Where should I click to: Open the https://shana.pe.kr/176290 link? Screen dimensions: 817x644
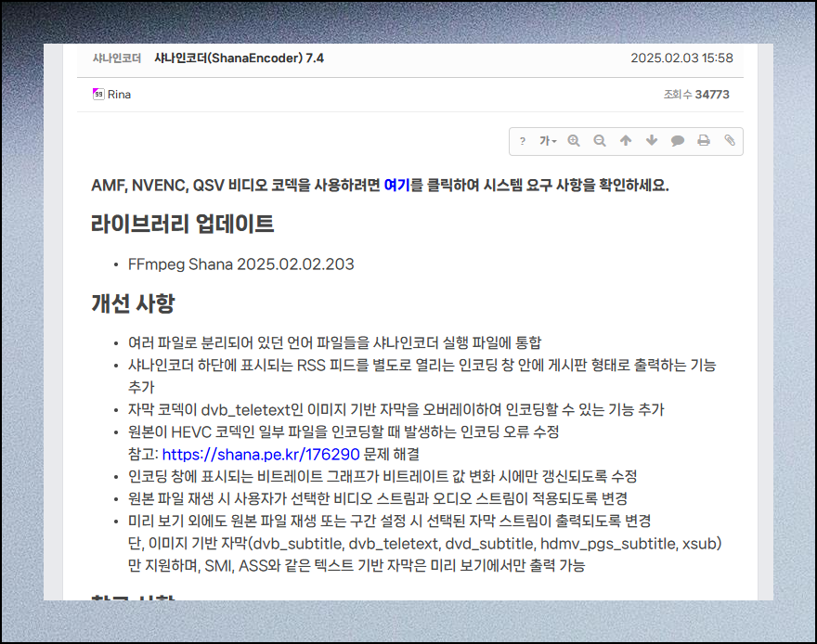tap(261, 455)
